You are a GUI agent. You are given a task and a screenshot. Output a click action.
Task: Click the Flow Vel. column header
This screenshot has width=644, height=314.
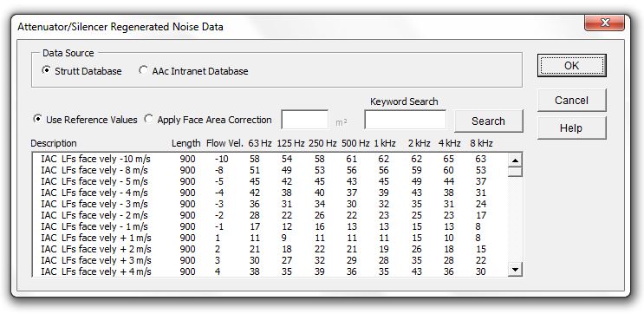224,143
